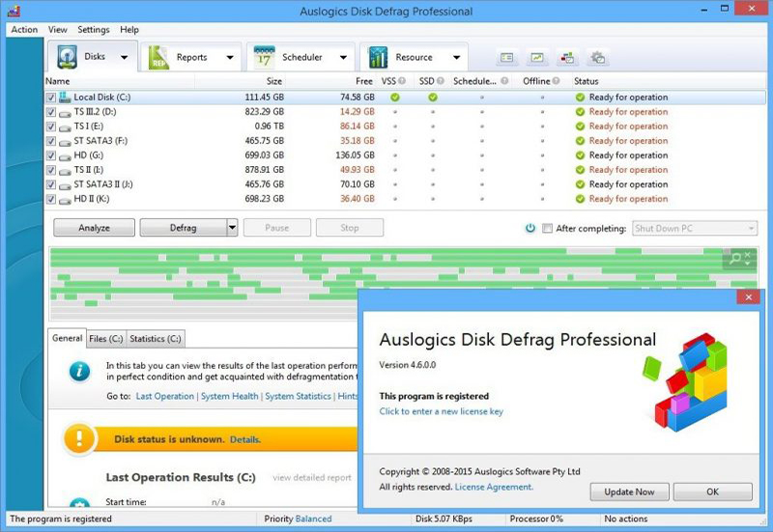The width and height of the screenshot is (773, 532).
Task: Click the green SSD checkmark for Local Disk (C:)
Action: [433, 98]
